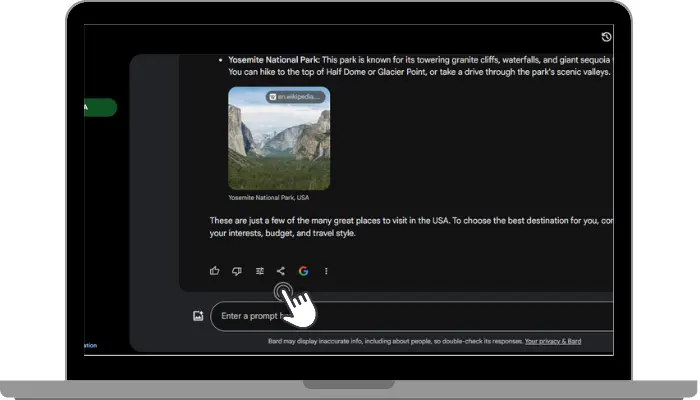Open the Bard activity history icon

(606, 37)
